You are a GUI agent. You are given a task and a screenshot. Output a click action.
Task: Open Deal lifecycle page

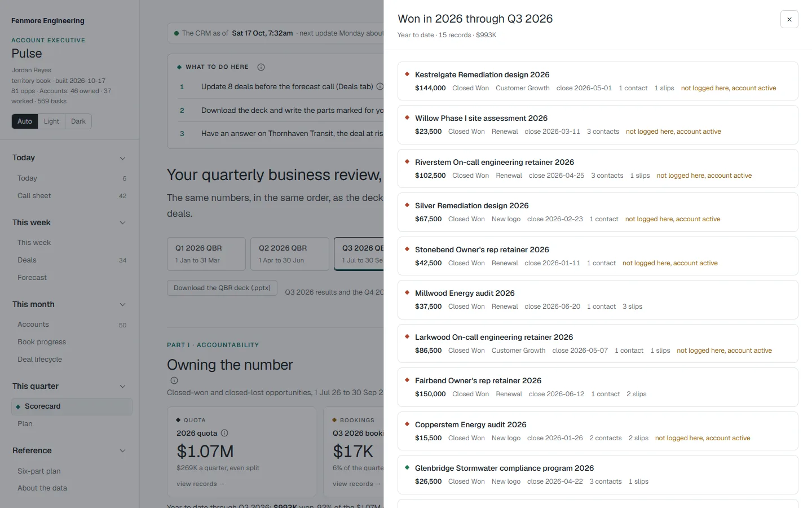pyautogui.click(x=72, y=360)
